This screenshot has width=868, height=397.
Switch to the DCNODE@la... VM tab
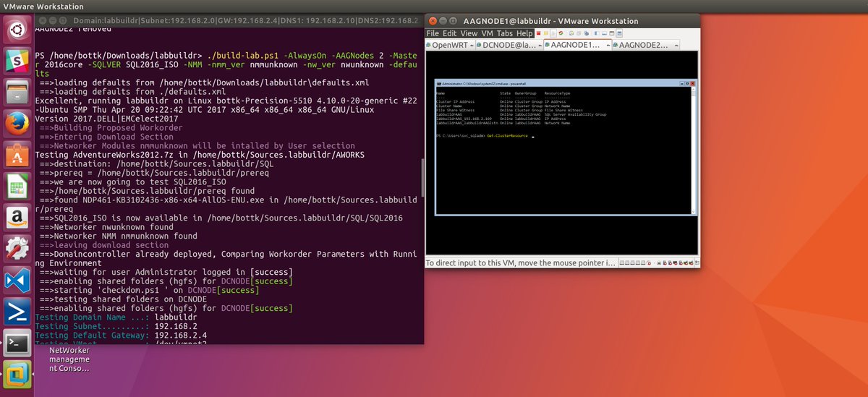509,46
